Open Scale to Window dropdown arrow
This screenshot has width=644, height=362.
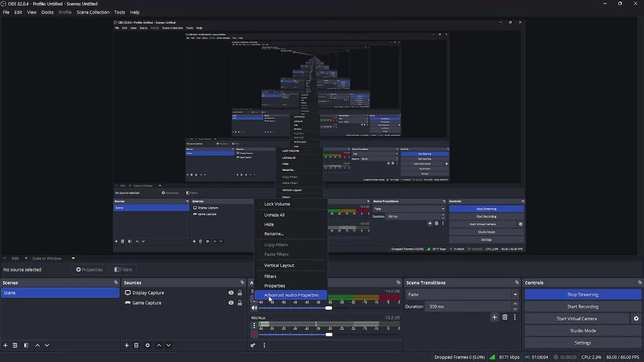pos(73,258)
